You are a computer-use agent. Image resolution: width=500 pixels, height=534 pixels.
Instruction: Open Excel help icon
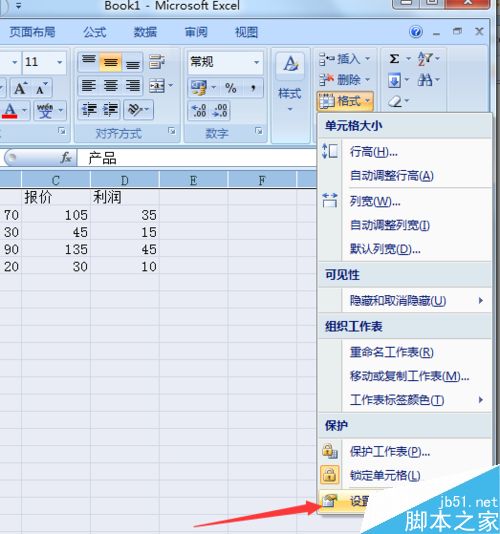coord(416,32)
